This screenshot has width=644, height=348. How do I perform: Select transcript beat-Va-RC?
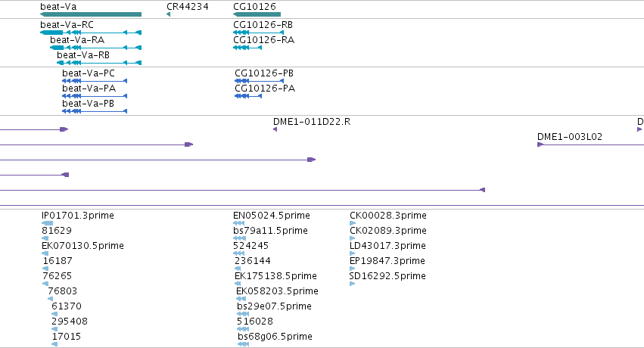tap(91, 33)
